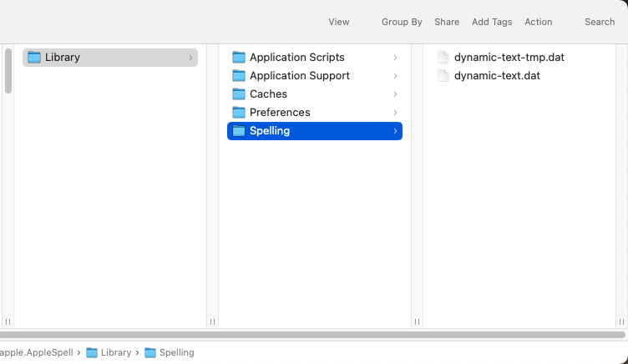Click the Preferences folder name
Screen dimensions: 628x364
point(280,113)
